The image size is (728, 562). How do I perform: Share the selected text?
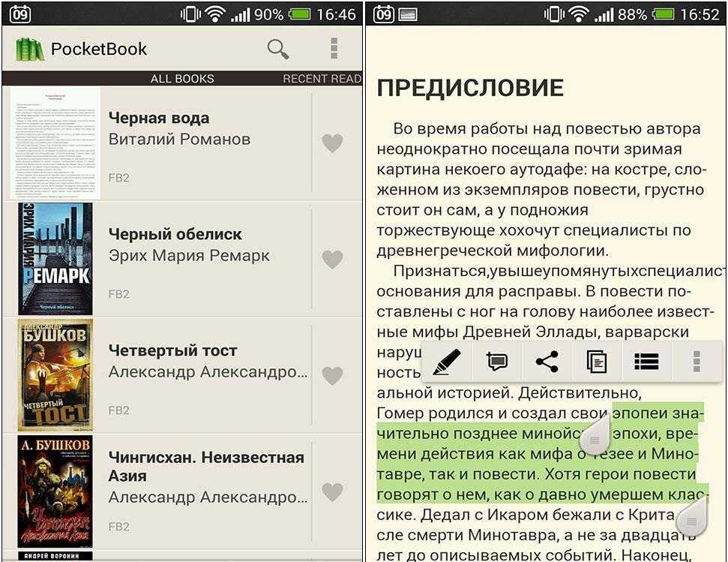tap(547, 362)
